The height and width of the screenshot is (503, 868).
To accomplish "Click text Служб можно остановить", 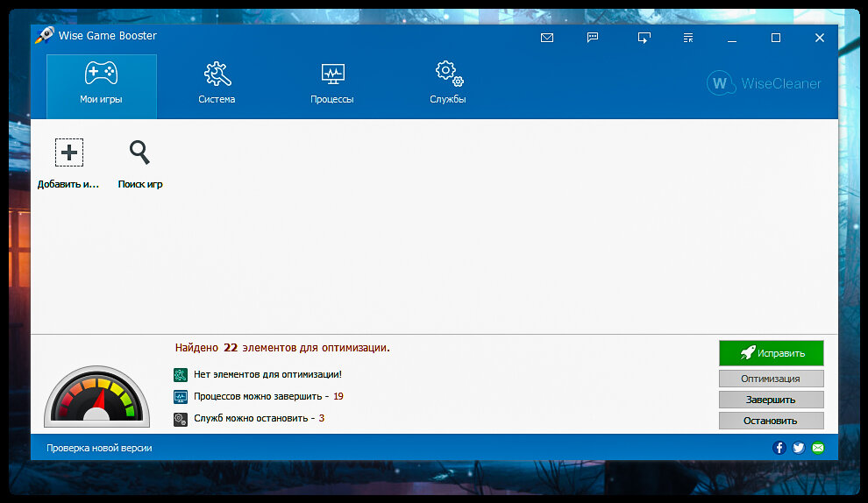I will [251, 418].
